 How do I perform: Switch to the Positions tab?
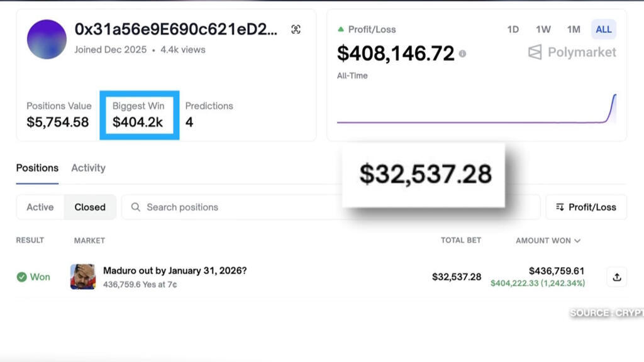click(37, 168)
